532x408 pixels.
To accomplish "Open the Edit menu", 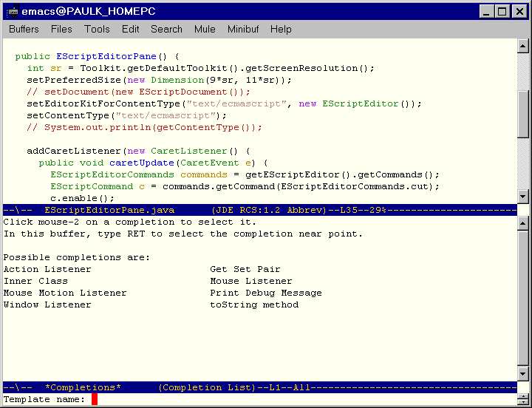I will click(131, 29).
